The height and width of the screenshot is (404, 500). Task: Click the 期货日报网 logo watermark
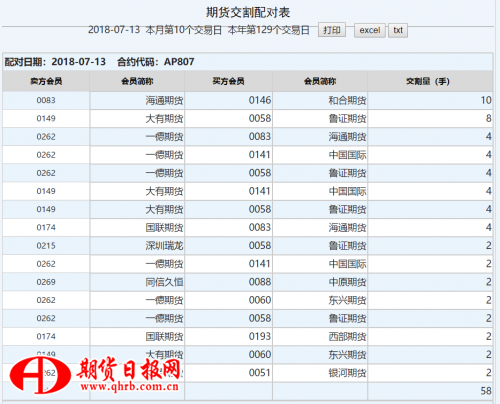pyautogui.click(x=95, y=375)
